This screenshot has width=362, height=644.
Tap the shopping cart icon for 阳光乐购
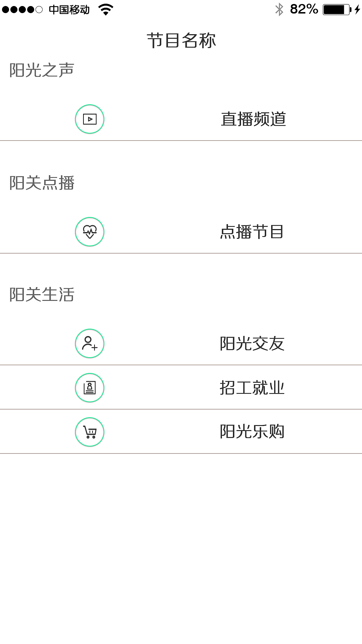pyautogui.click(x=89, y=432)
